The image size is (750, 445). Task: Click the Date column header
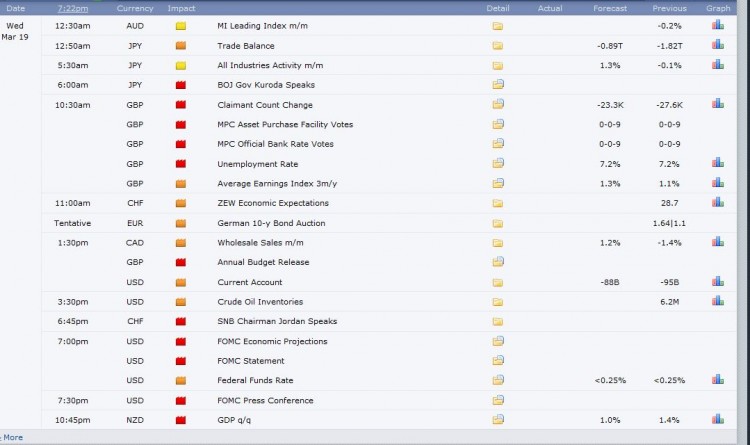pos(15,8)
